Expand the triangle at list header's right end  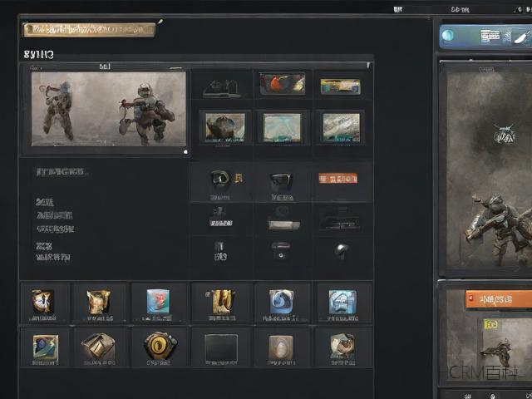point(369,65)
